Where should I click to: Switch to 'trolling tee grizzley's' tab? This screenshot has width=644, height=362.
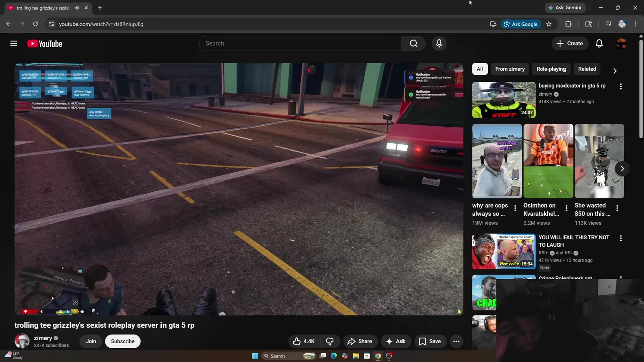coord(43,8)
